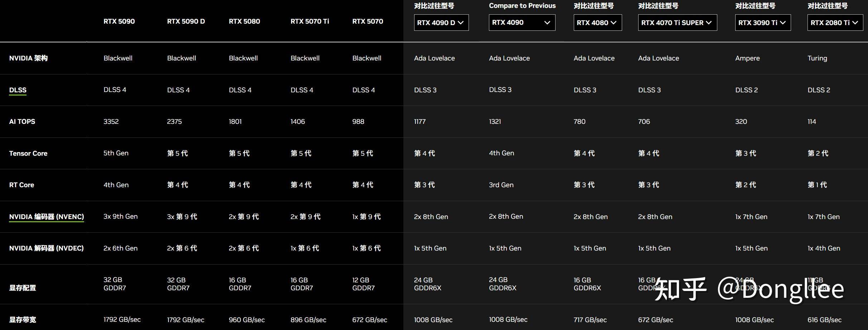Click the NVIDIA 解码器 (NVDEC) row label
The height and width of the screenshot is (330, 868).
pos(47,248)
